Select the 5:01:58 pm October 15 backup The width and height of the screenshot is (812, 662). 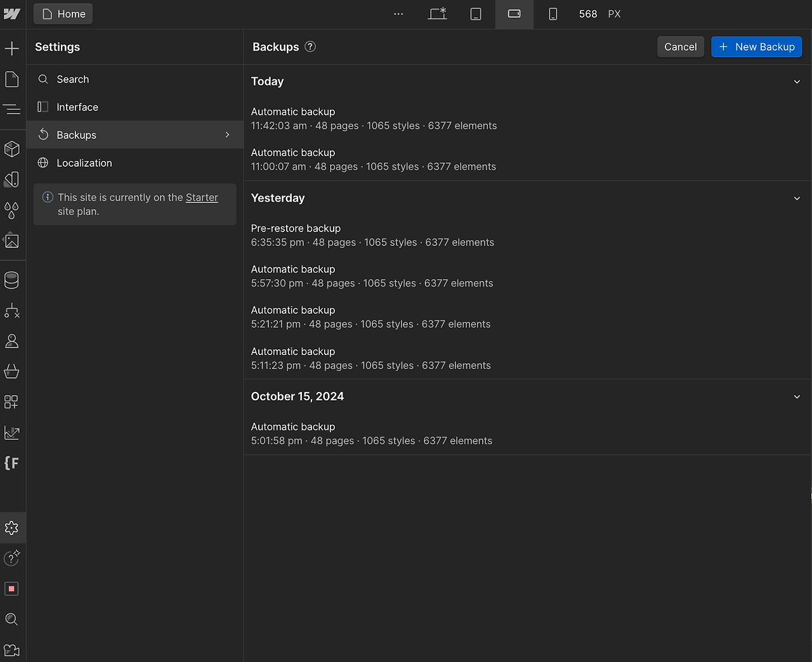click(528, 434)
